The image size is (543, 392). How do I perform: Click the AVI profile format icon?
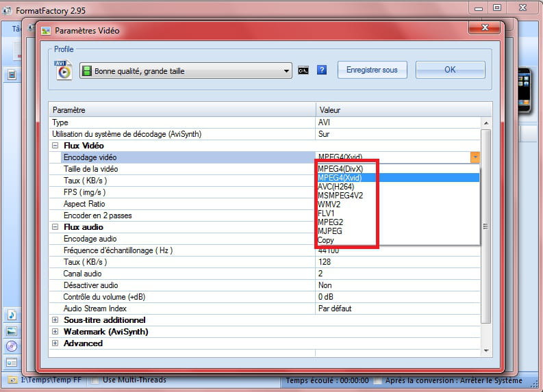click(x=63, y=70)
